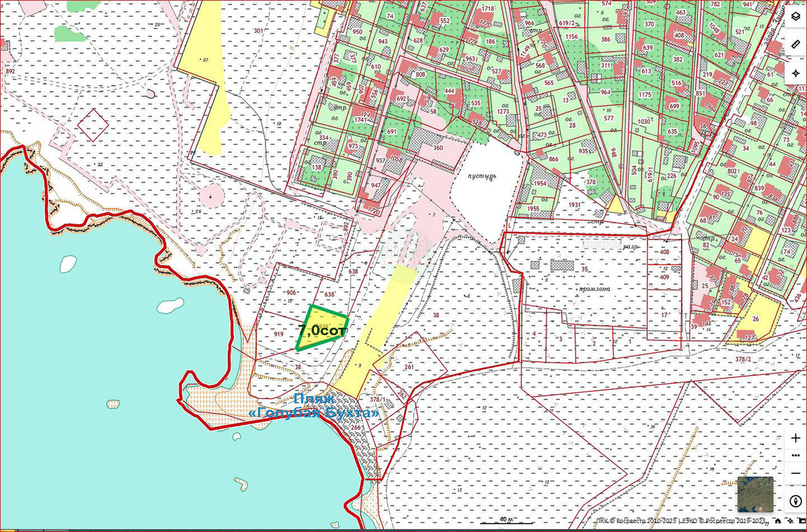Select parcel number 360
Screen dimensions: 807x532
(438, 147)
